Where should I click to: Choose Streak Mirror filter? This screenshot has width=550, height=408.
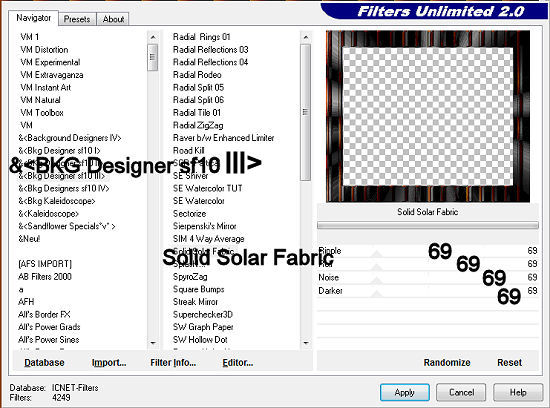[x=195, y=302]
